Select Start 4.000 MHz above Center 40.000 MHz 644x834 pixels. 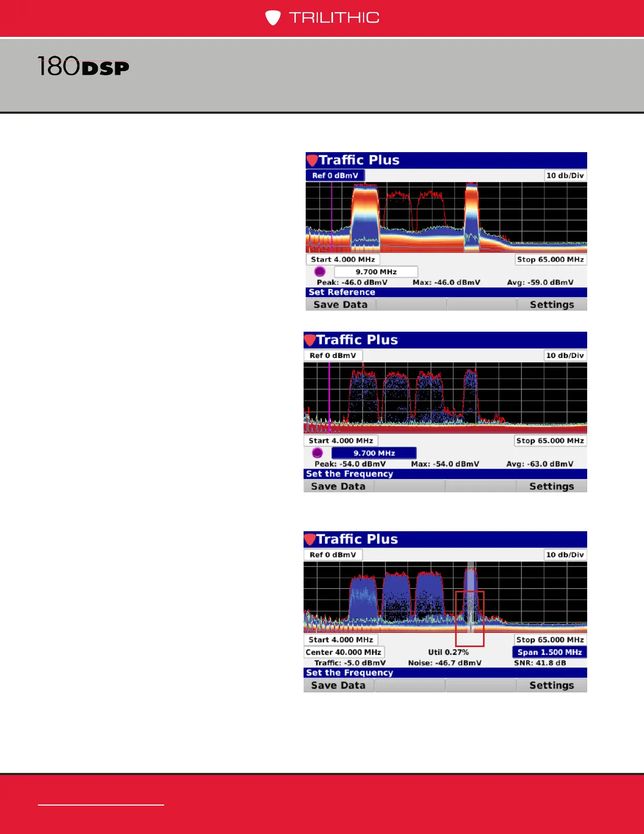341,640
